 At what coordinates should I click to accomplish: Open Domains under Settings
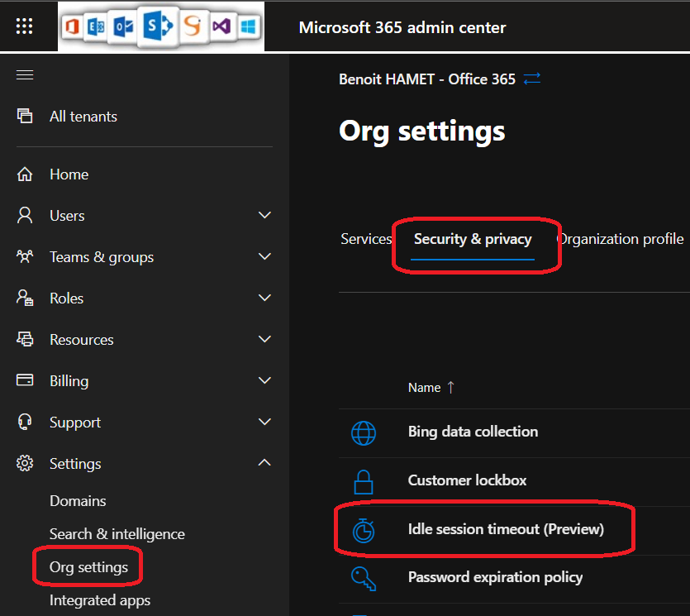tap(78, 501)
